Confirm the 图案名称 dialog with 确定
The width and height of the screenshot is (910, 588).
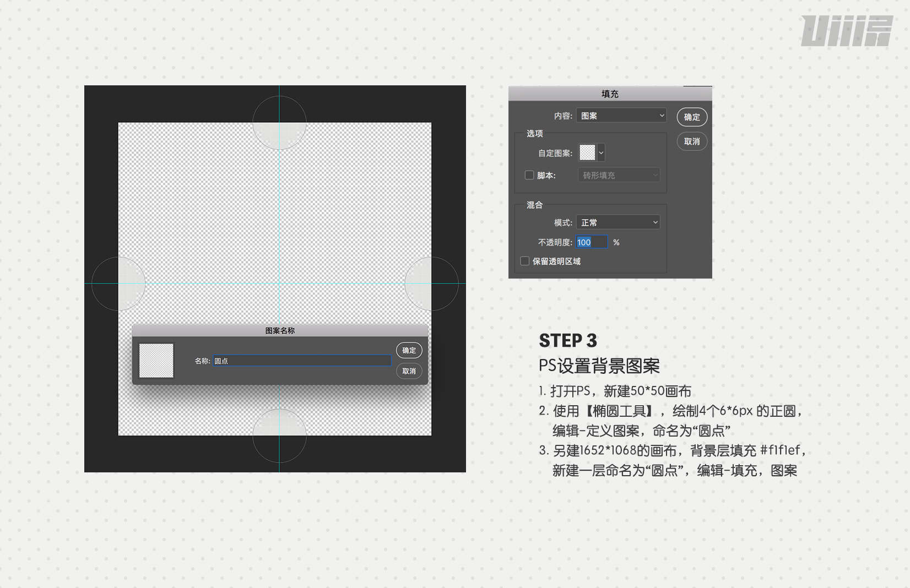tap(409, 350)
